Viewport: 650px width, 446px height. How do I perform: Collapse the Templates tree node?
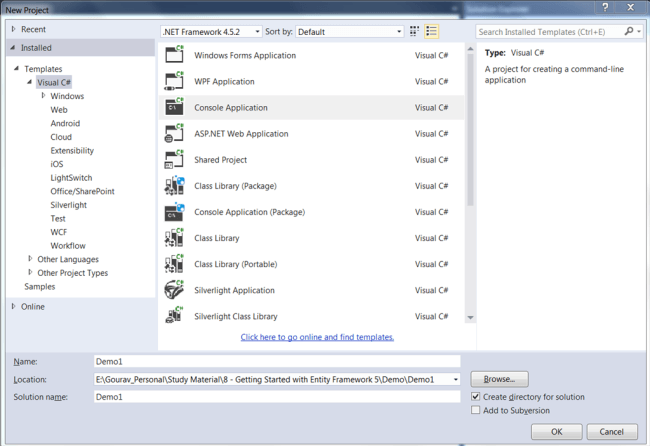click(x=17, y=68)
